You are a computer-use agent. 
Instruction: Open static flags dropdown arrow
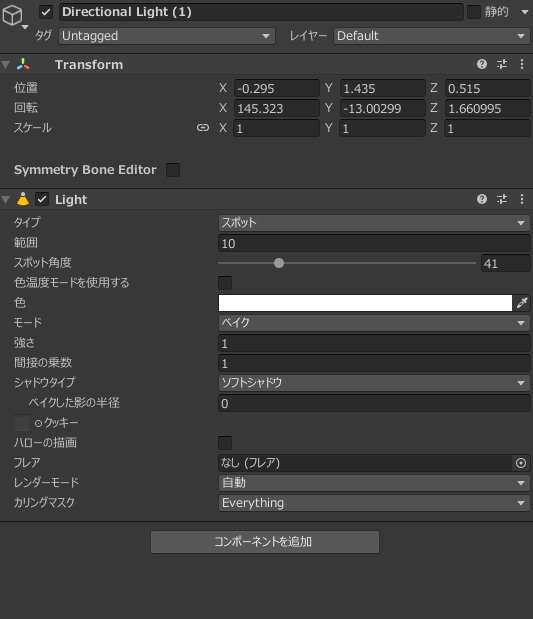pos(525,12)
